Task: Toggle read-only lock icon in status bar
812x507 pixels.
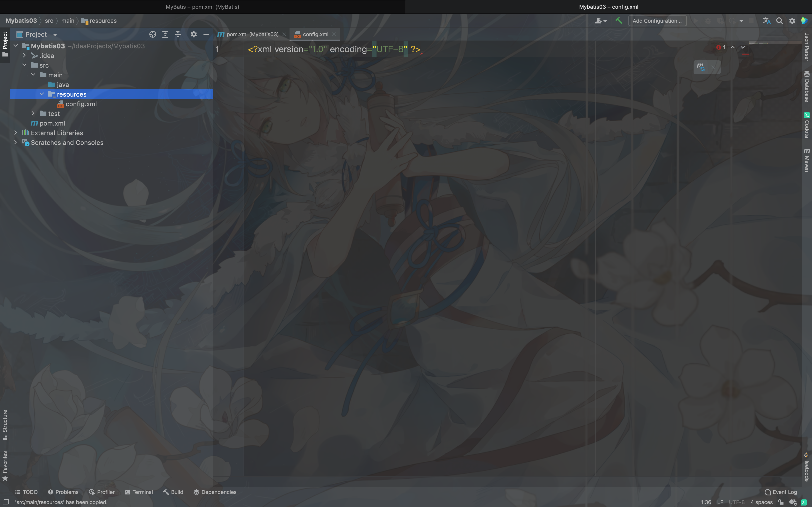Action: point(781,502)
